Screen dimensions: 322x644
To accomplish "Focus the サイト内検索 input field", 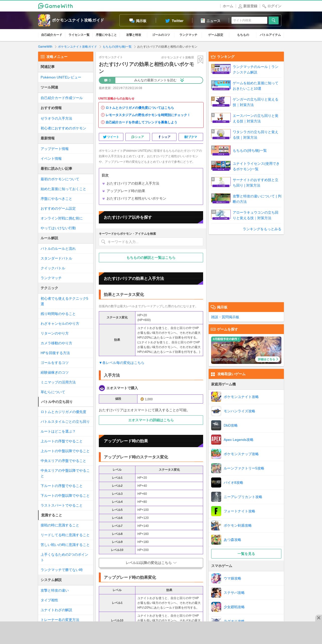I will pyautogui.click(x=249, y=20).
